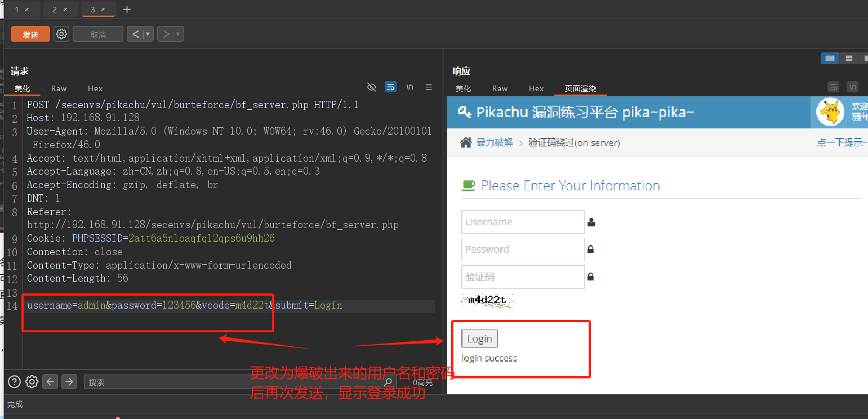
Task: Toggle \n display in response panel
Action: tap(853, 87)
